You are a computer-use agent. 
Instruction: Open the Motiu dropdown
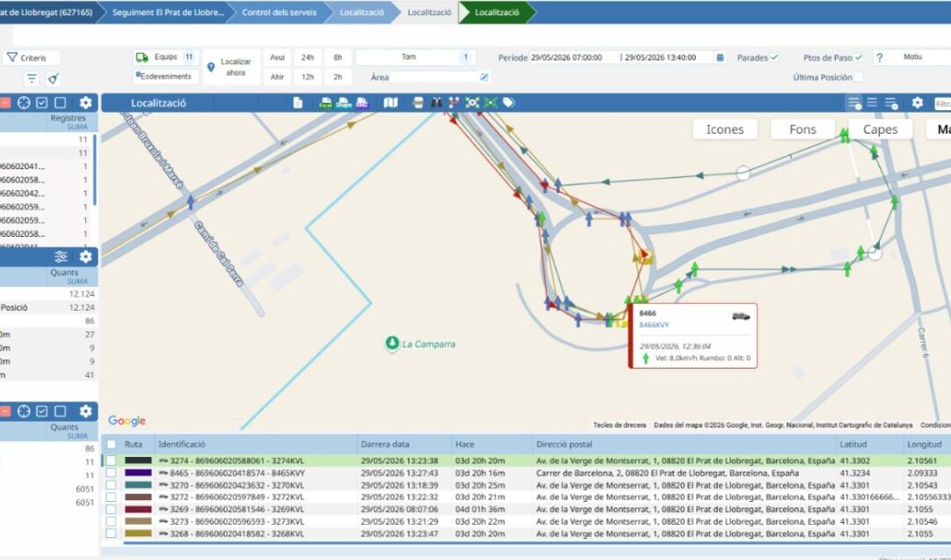[x=915, y=57]
